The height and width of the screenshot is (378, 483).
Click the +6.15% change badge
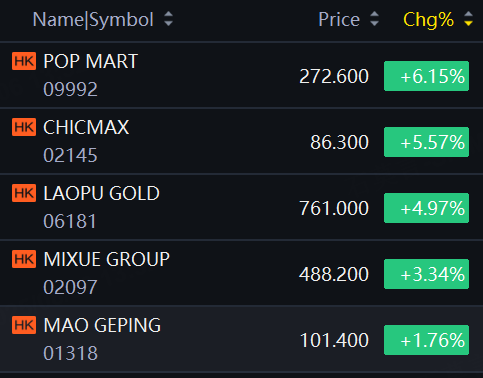426,76
